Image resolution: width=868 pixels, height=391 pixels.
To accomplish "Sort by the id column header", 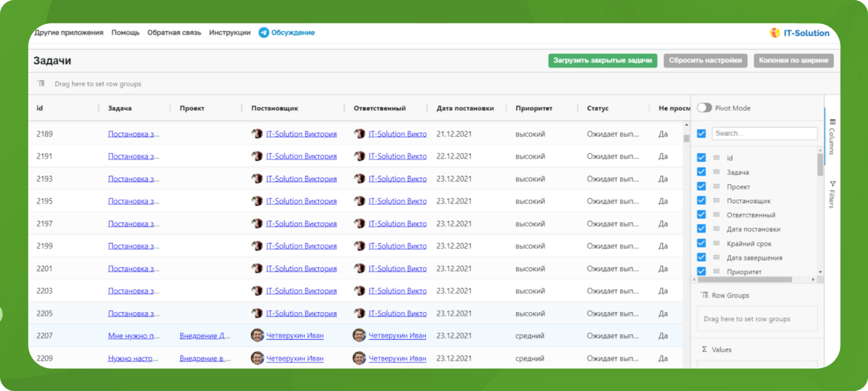I will click(40, 108).
